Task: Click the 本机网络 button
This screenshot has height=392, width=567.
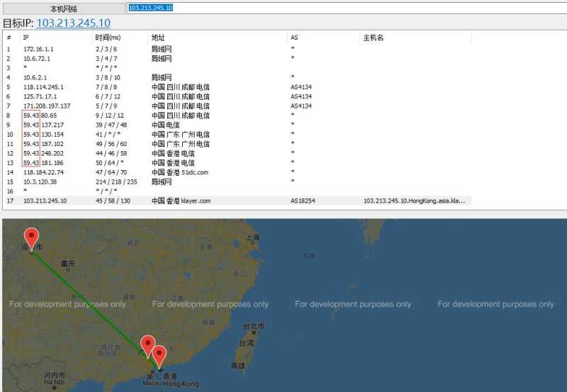Action: (64, 9)
